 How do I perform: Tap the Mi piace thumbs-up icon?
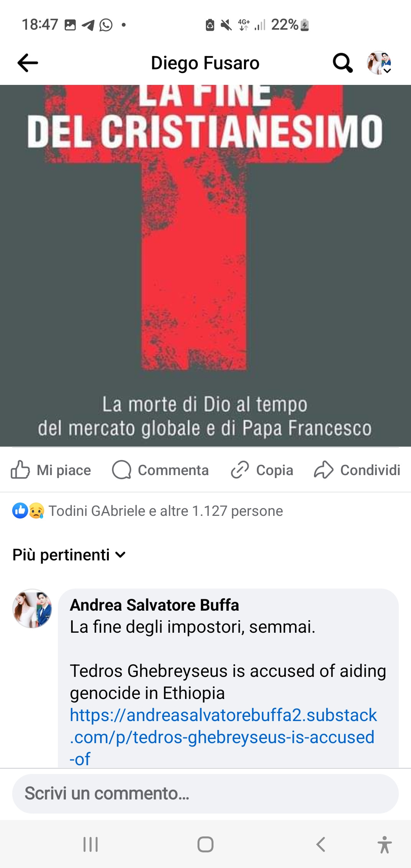tap(20, 470)
